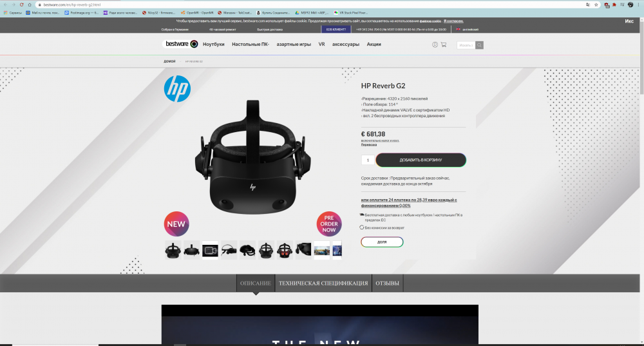Click the HP brand logo
Image resolution: width=644 pixels, height=346 pixels.
[x=178, y=88]
